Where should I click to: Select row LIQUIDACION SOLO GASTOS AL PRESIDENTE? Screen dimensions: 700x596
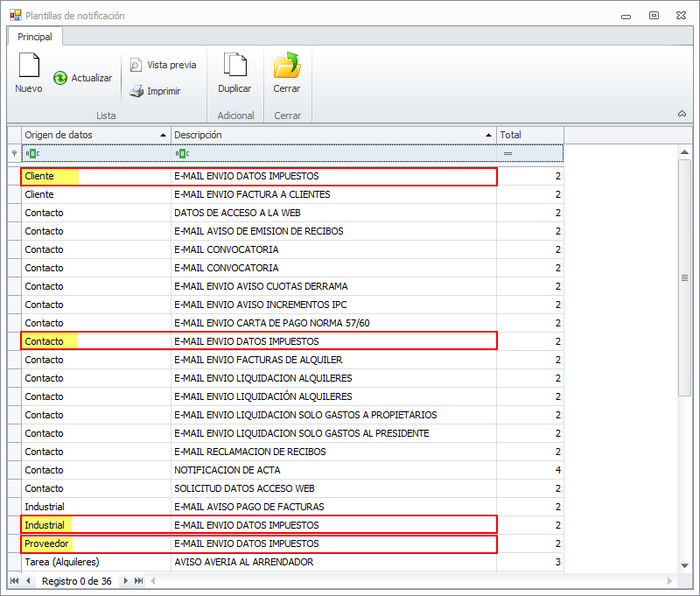coord(286,433)
